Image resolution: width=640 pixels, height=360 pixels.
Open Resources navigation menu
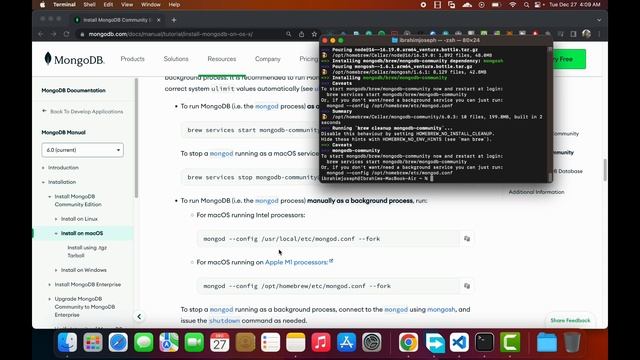pos(222,59)
